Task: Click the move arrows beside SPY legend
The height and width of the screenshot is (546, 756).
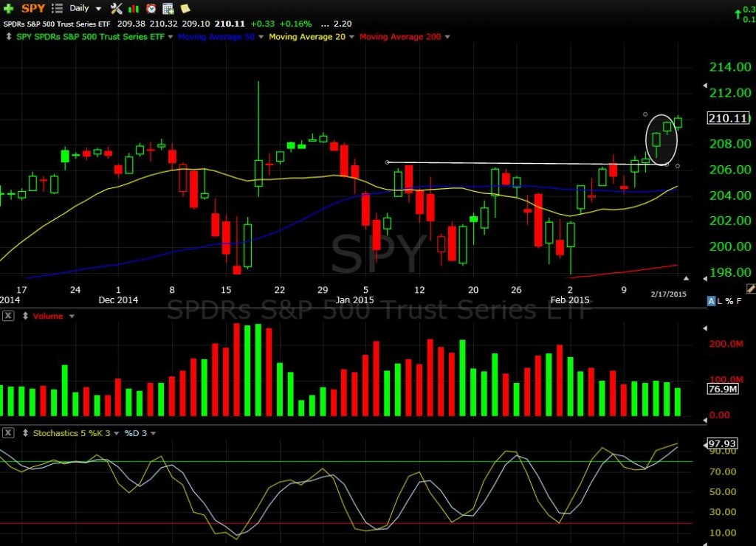Action: [8, 37]
